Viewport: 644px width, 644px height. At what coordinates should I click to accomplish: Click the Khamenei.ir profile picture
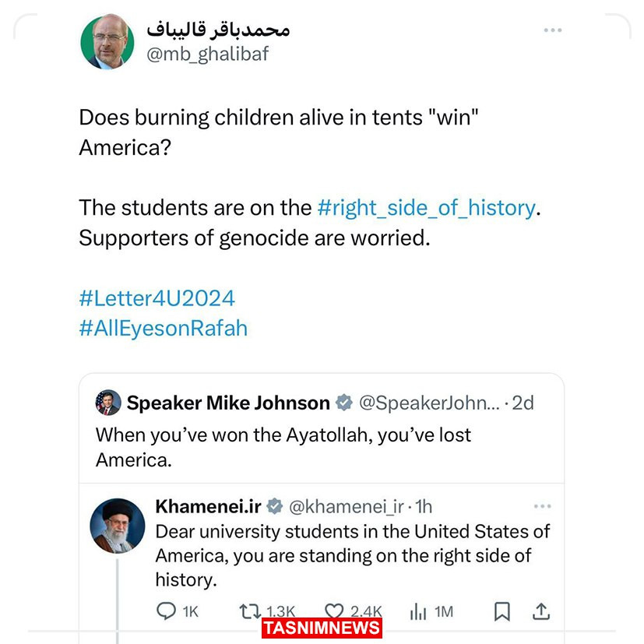118,526
